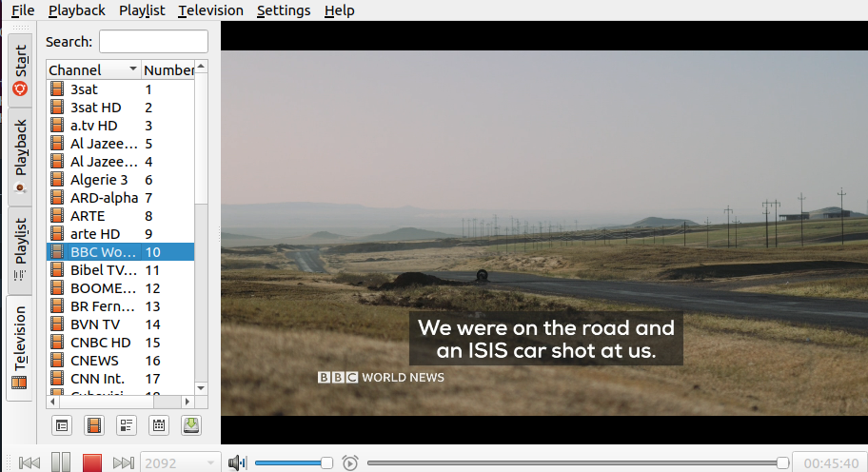Sort by the Channel column header
The width and height of the screenshot is (868, 472).
(93, 69)
